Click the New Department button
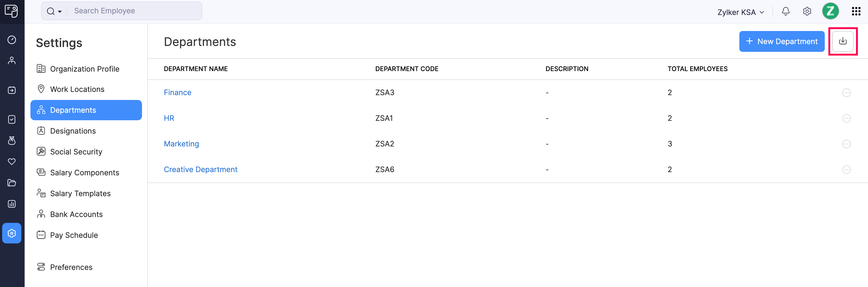Image resolution: width=868 pixels, height=287 pixels. tap(782, 41)
